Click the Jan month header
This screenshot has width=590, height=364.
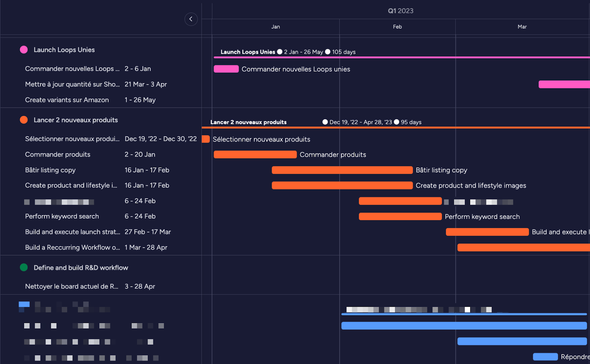click(x=275, y=27)
